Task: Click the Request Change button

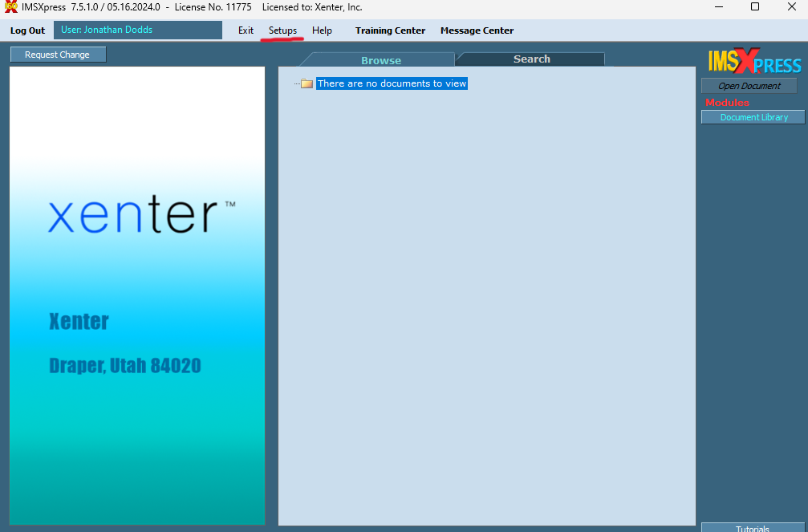Action: tap(58, 55)
